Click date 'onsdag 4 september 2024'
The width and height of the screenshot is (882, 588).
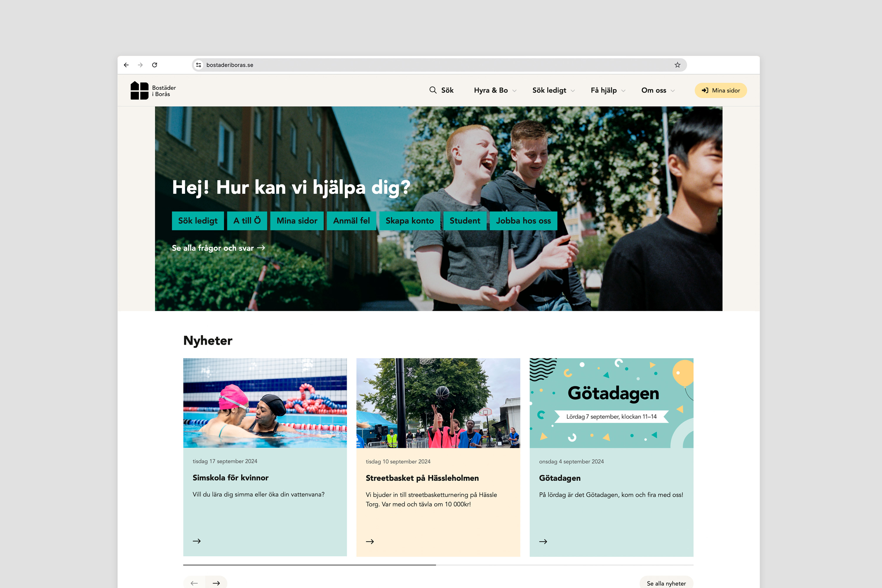pos(572,462)
